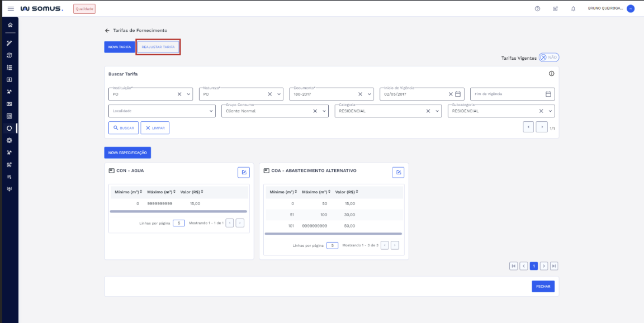Click the horizontal scrollbar in CON - AGUA table

pos(178,211)
